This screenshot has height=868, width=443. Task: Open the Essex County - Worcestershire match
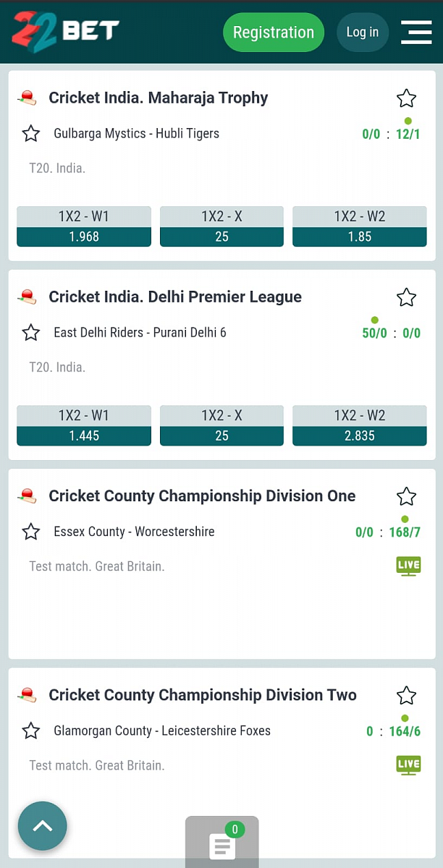click(x=134, y=532)
